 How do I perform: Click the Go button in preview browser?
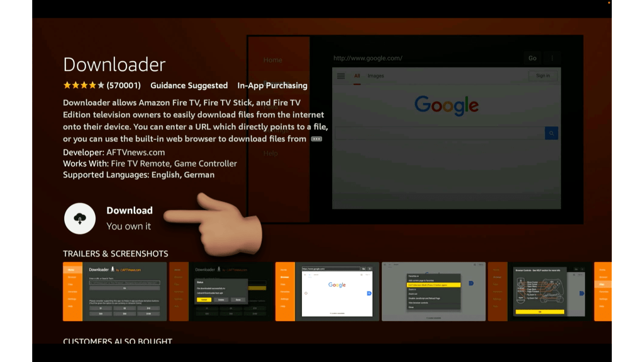point(532,58)
